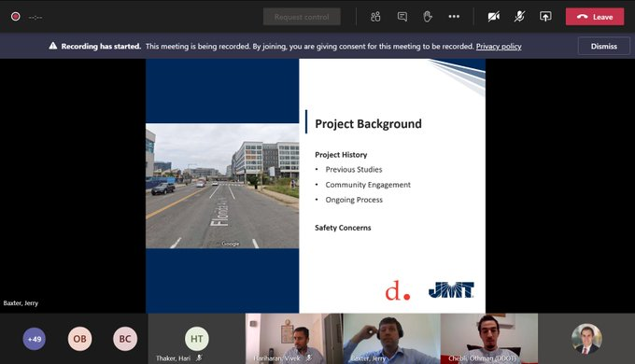Click the JMT logo on slide
Screen dimensions: 635x364
[451, 290]
